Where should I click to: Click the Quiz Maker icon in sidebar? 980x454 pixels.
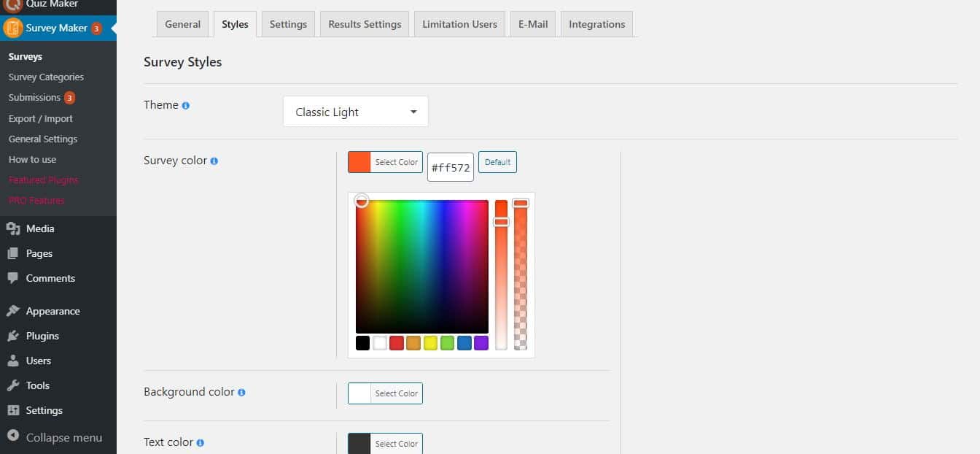tap(12, 4)
